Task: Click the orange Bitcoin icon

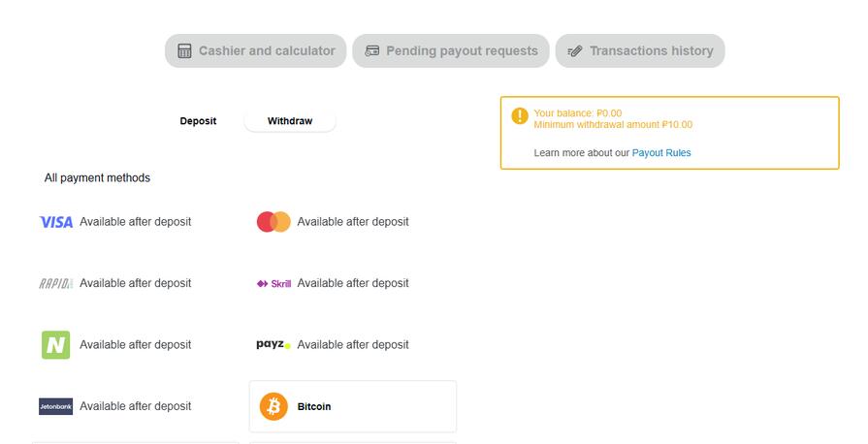Action: click(x=273, y=406)
